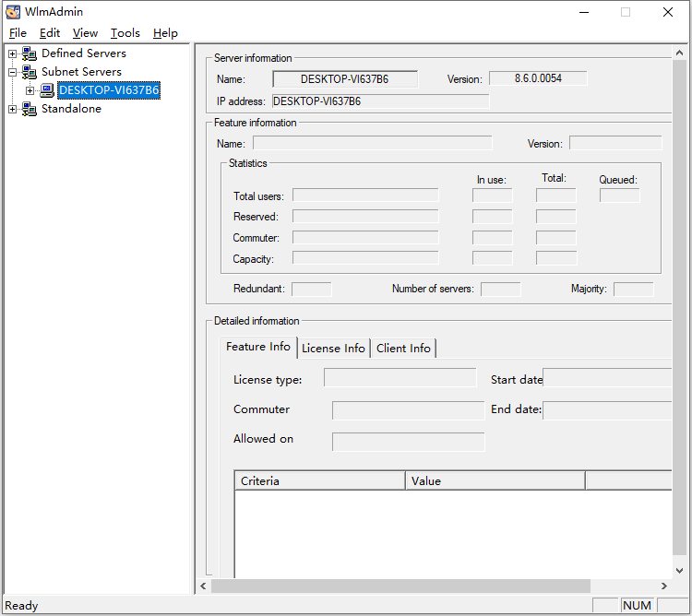Select DESKTOP-VI637B6 in the server tree

point(109,90)
